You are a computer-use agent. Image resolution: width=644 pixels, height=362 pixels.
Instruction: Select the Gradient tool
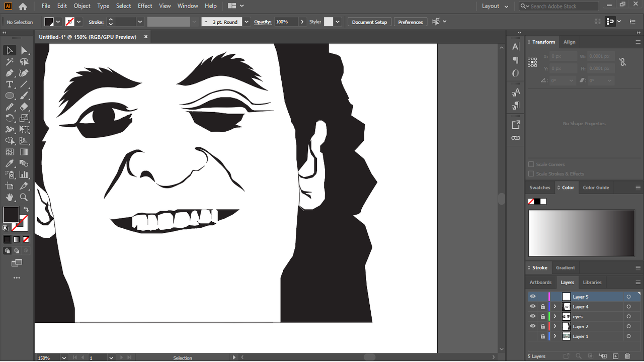click(x=24, y=152)
